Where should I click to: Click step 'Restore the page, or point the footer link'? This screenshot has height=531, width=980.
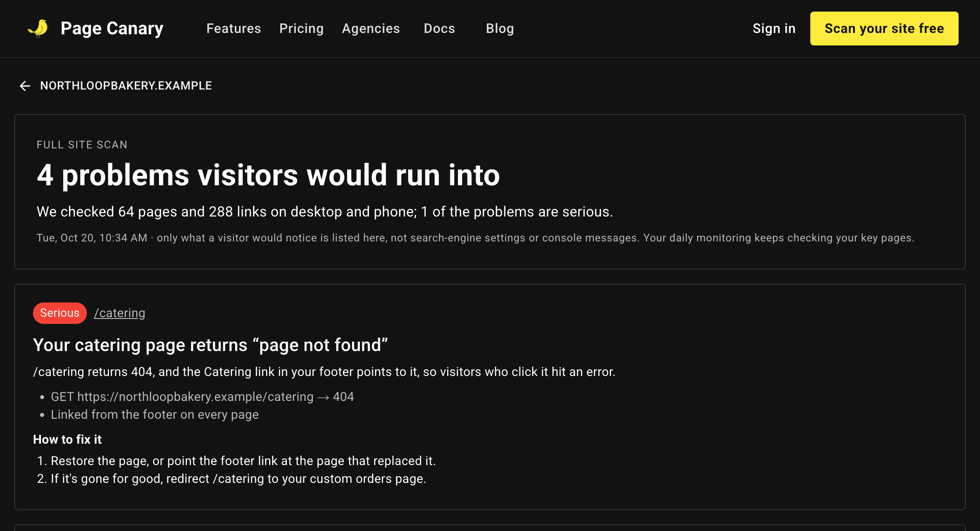coord(243,461)
